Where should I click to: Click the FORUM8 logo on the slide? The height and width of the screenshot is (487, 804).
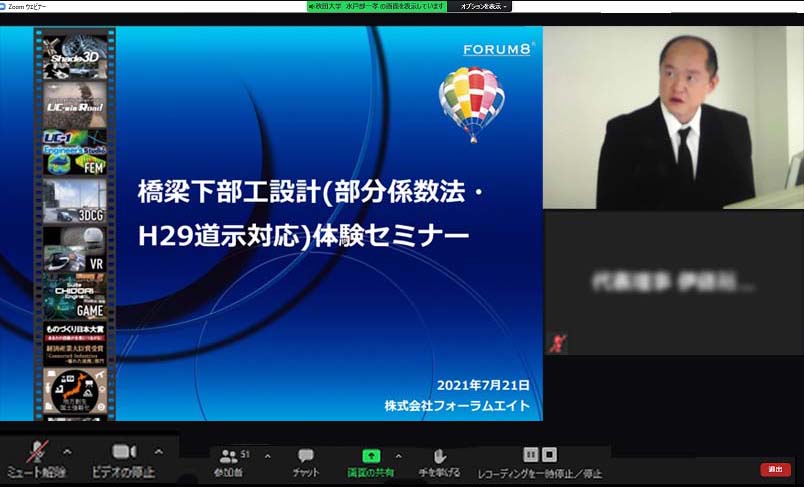[x=497, y=49]
